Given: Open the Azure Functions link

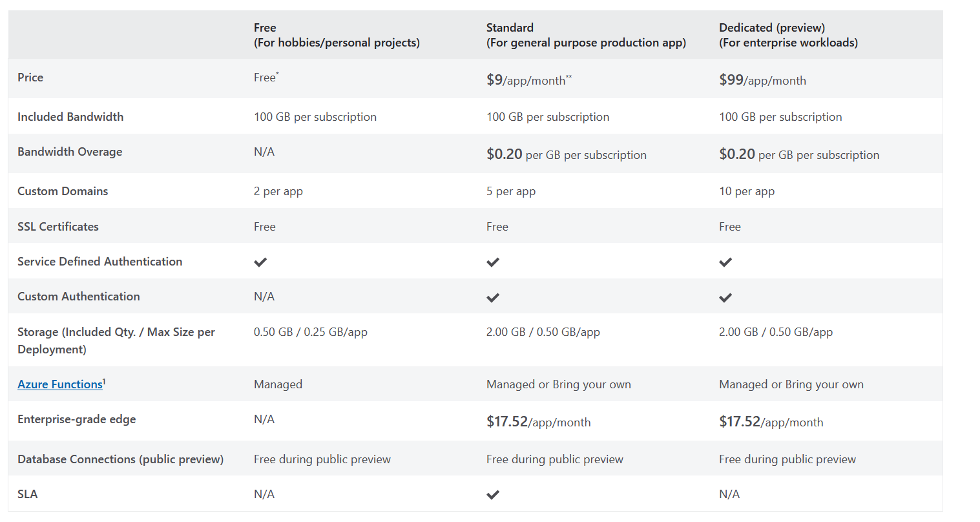Looking at the screenshot, I should [x=59, y=384].
